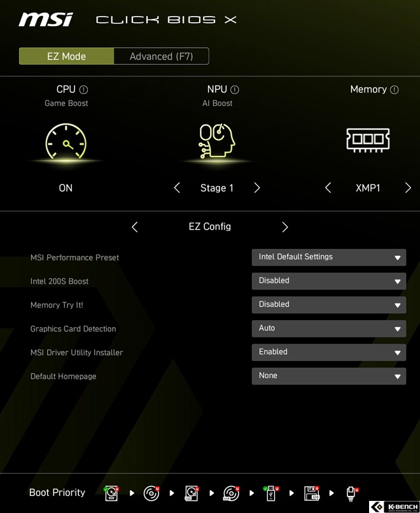Image resolution: width=420 pixels, height=513 pixels.
Task: Click the AI Boost subtitle
Action: pos(217,103)
